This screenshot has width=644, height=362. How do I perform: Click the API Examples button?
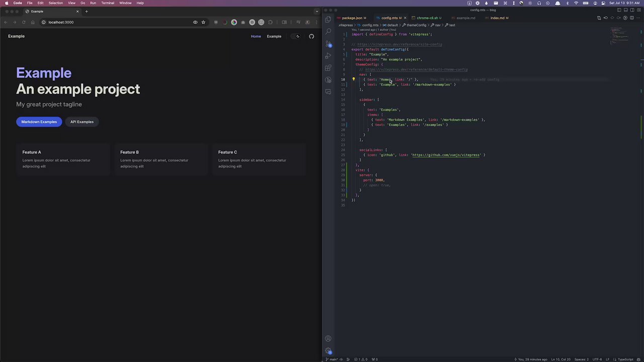click(x=82, y=122)
